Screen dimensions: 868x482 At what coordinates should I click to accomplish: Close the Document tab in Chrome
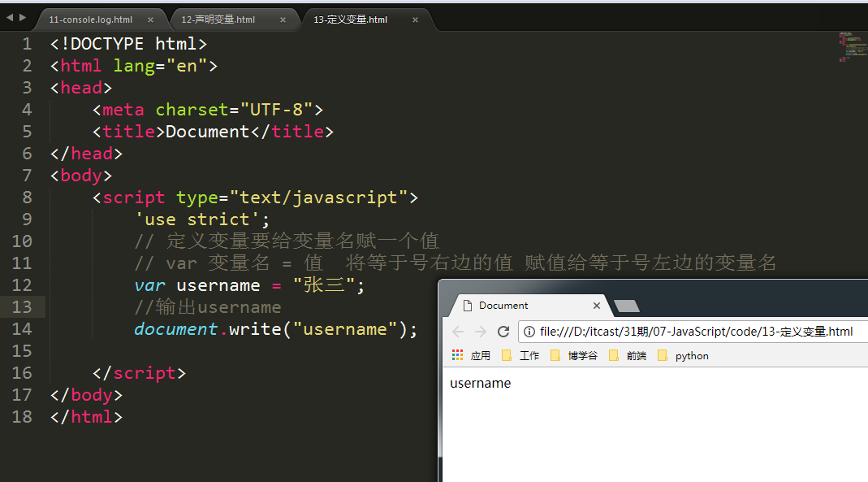click(596, 306)
